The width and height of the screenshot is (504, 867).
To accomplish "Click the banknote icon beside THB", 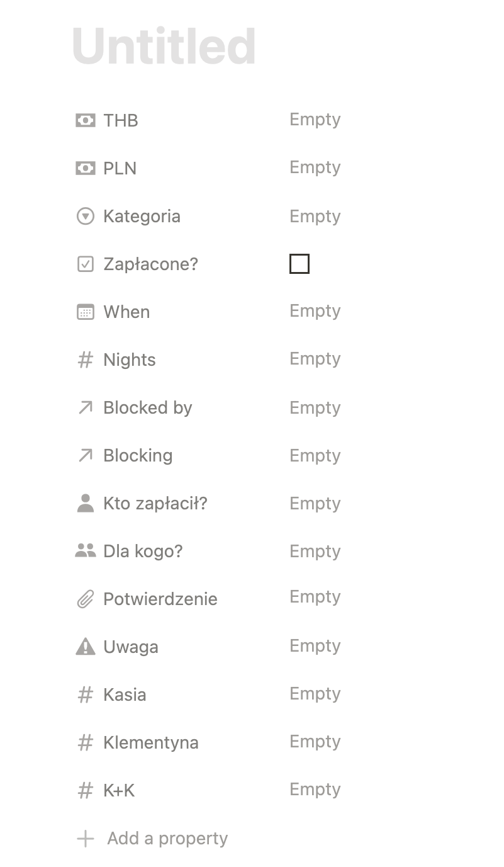I will 85,120.
